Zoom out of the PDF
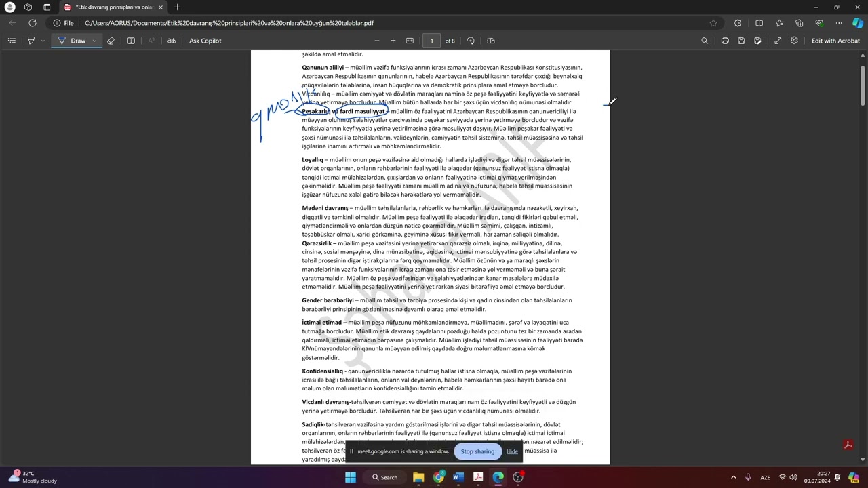The width and height of the screenshot is (868, 488). pyautogui.click(x=377, y=41)
